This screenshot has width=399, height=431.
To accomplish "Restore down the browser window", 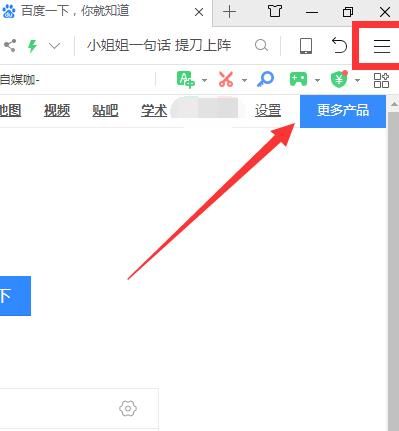I will [x=348, y=12].
